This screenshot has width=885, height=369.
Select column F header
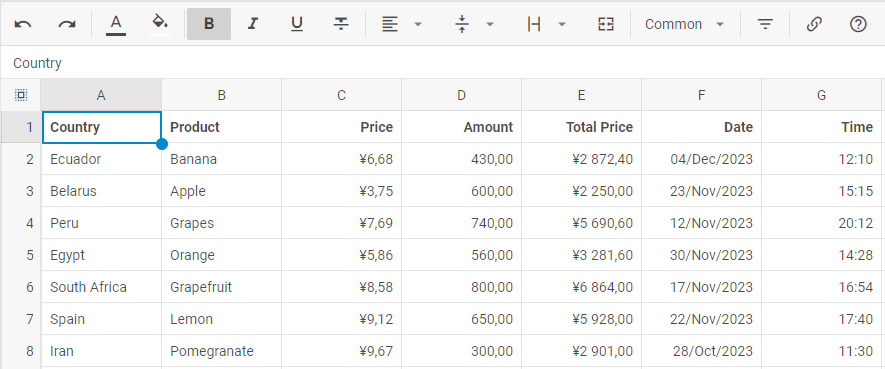click(702, 95)
